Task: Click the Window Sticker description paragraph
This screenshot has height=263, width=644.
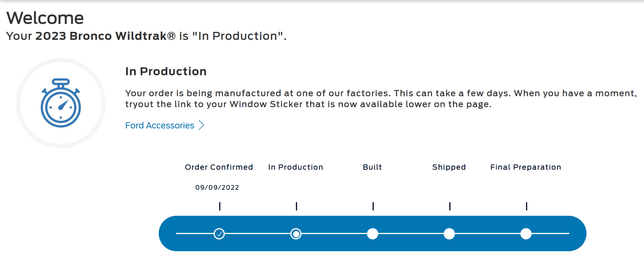Action: point(381,99)
